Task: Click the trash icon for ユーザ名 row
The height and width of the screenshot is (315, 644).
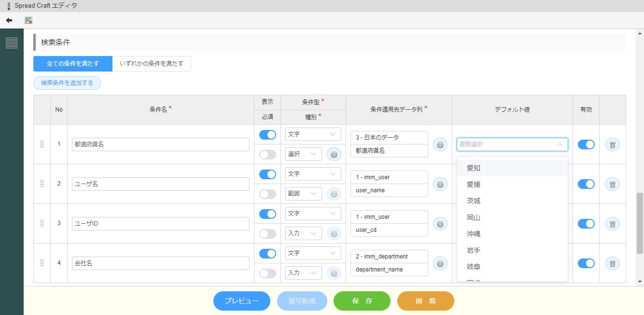Action: (612, 184)
